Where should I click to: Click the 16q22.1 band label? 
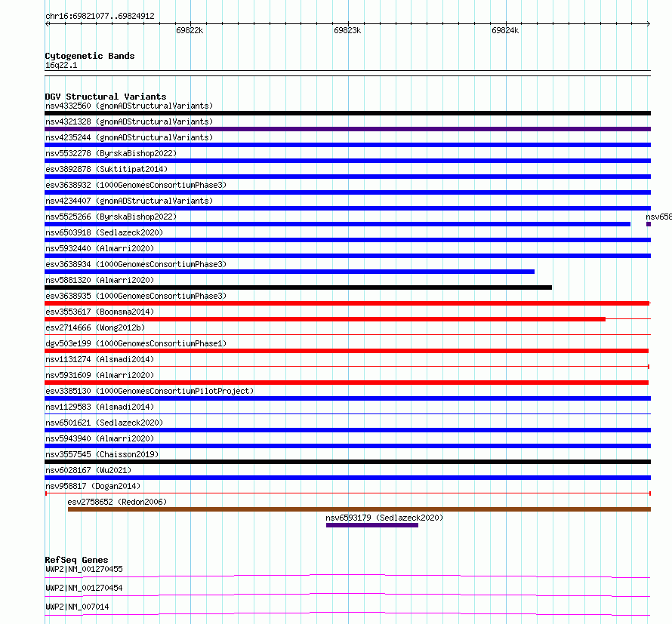(x=61, y=65)
